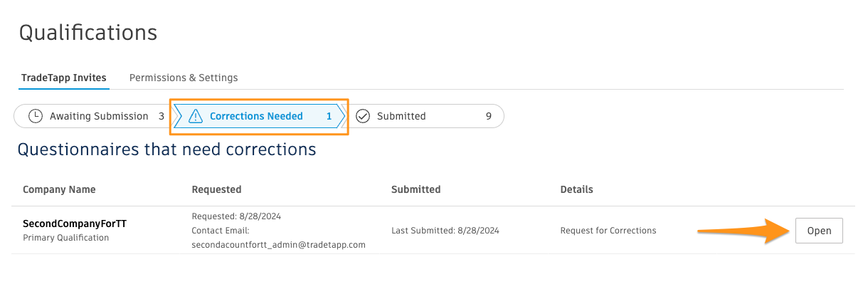Image resolution: width=868 pixels, height=289 pixels.
Task: Show the Awaiting Submission questionnaires
Action: tap(92, 116)
